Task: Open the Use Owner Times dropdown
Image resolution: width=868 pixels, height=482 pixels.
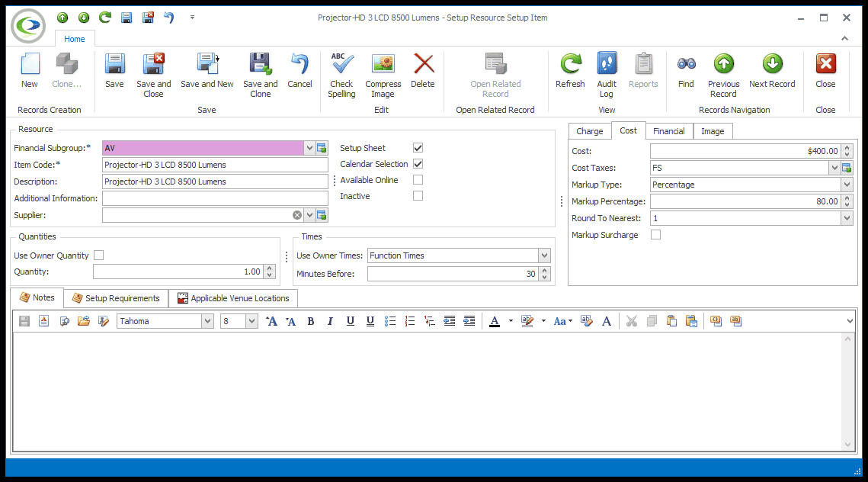Action: point(544,255)
